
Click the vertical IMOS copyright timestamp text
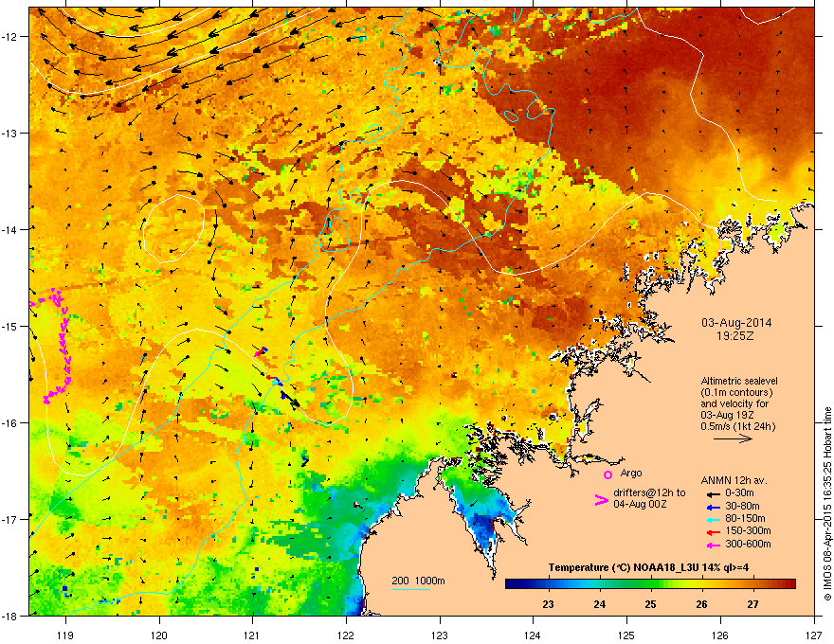coord(827,504)
